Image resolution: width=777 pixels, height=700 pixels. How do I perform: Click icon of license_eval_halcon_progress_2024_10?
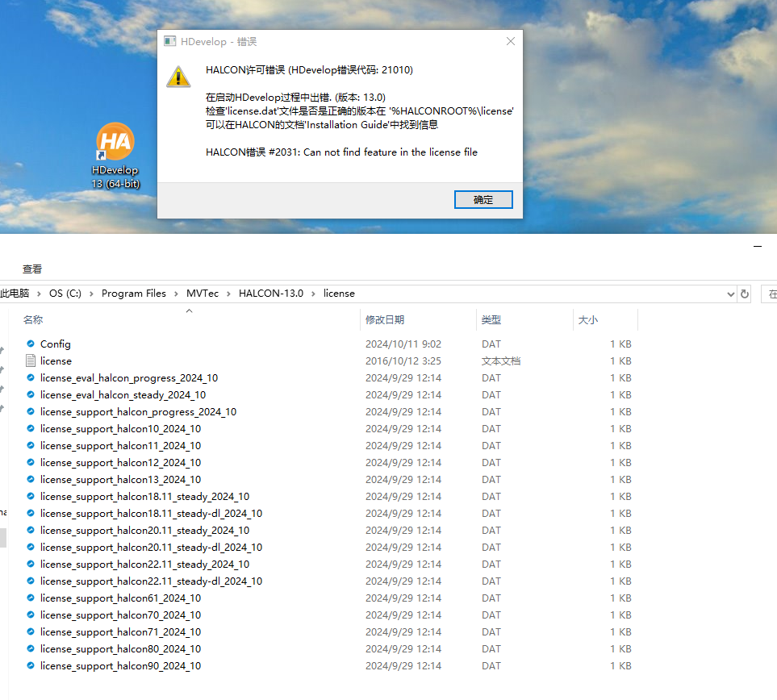click(31, 377)
